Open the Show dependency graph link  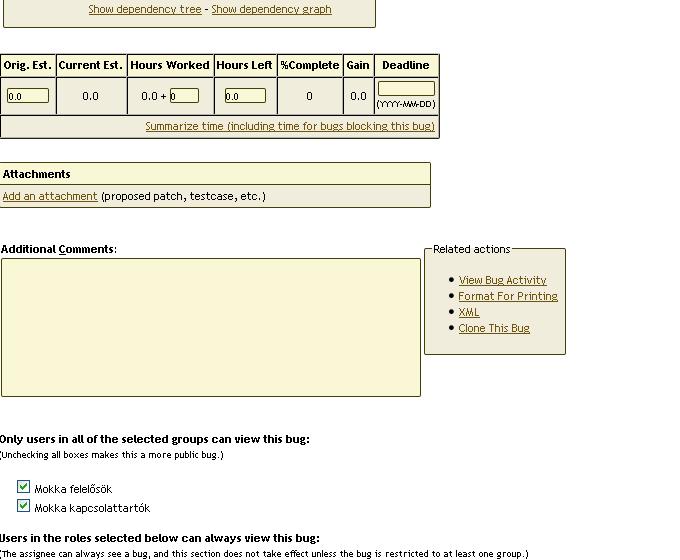[271, 9]
